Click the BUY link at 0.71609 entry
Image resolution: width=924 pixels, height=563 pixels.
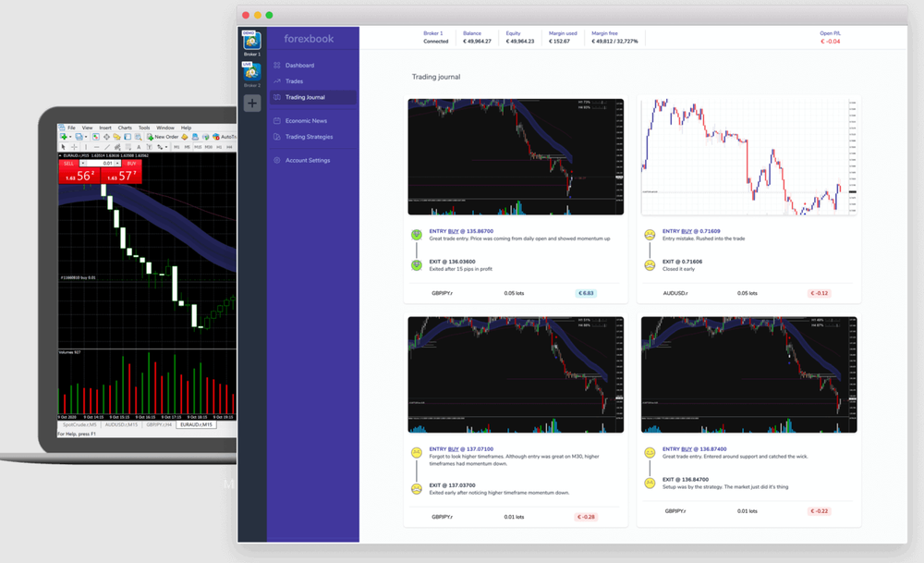687,231
